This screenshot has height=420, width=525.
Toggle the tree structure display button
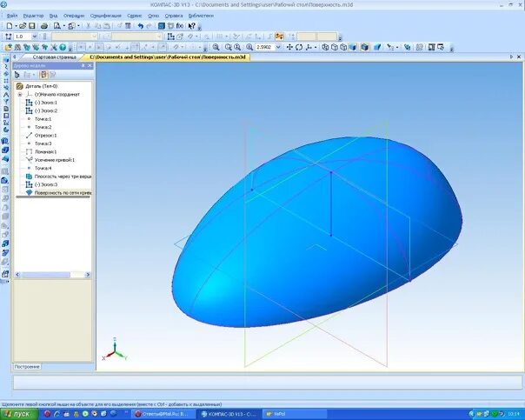(43, 75)
